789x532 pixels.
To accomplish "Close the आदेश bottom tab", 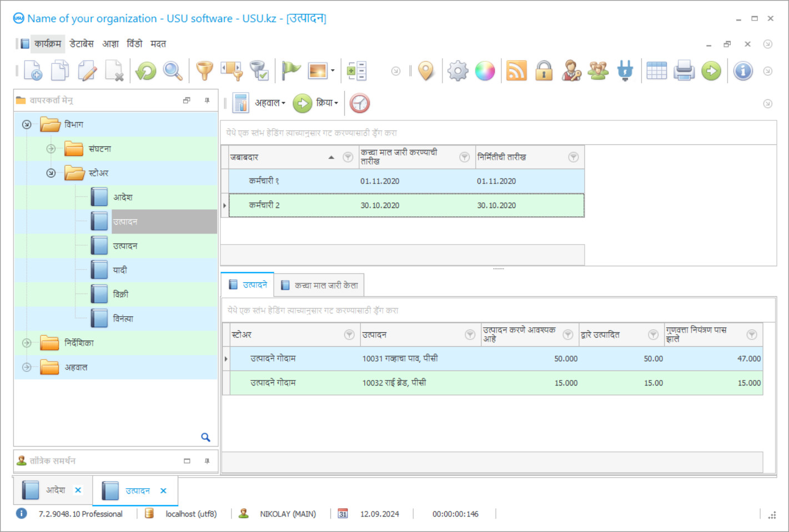I will point(78,490).
